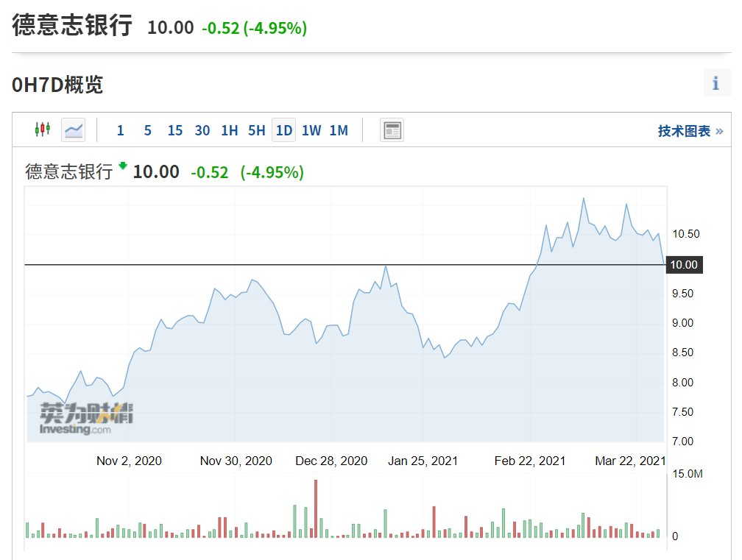
Task: Click the Nov 2, 2020 axis label
Action: (130, 461)
